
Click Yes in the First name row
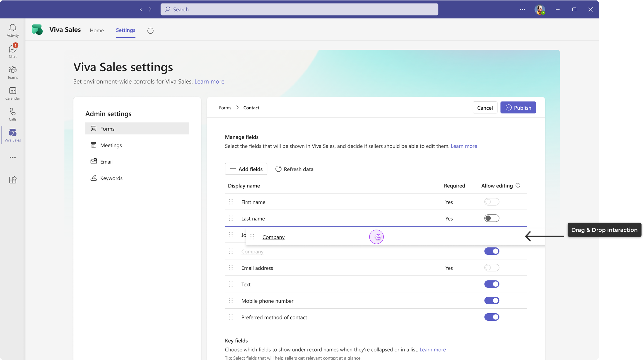click(x=449, y=202)
